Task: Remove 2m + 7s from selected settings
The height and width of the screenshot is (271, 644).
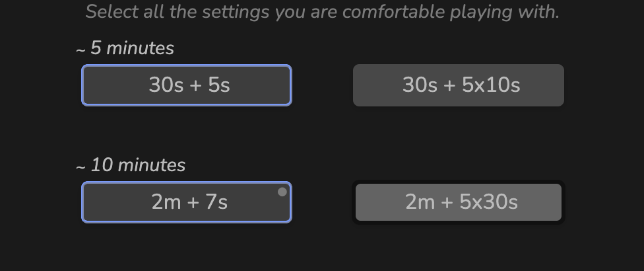Action: tap(187, 202)
